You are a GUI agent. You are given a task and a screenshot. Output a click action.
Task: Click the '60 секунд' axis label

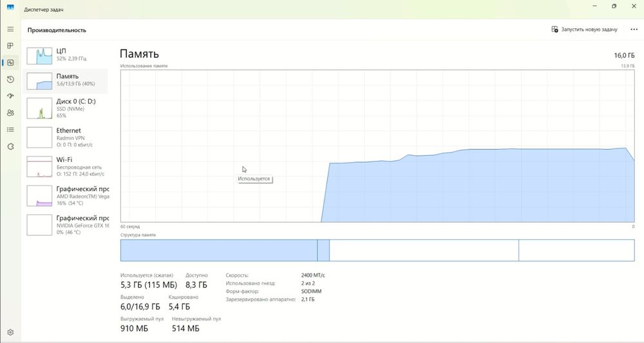(x=130, y=227)
